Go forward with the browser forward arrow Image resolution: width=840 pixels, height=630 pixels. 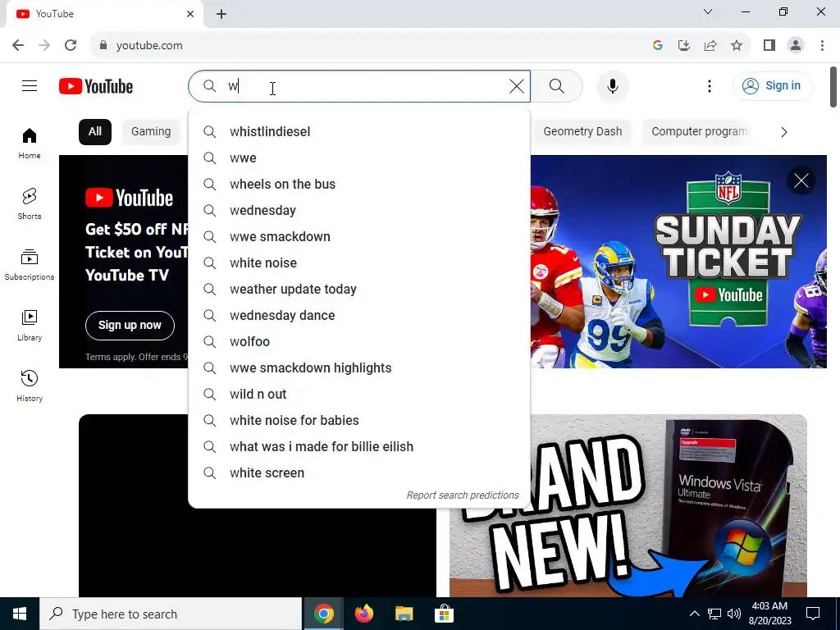(44, 46)
